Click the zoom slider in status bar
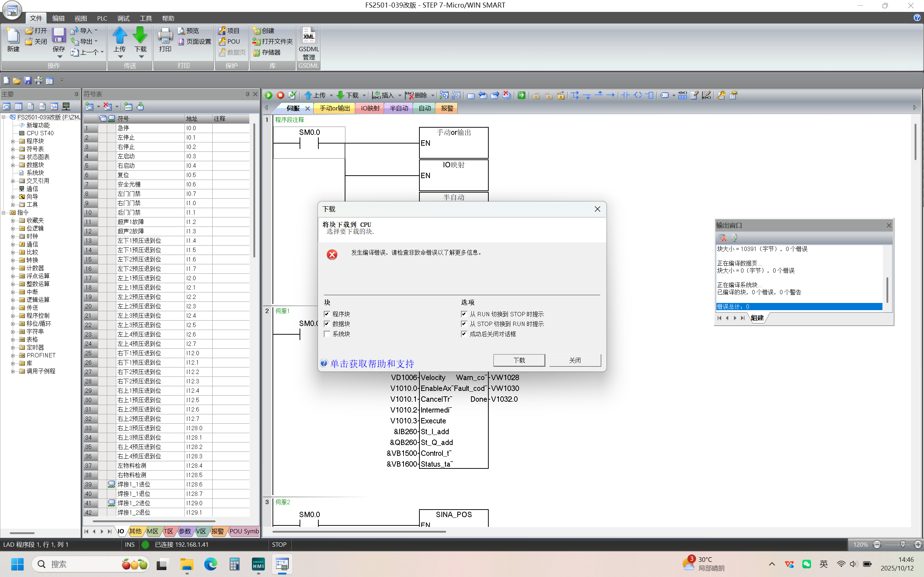 coord(903,545)
